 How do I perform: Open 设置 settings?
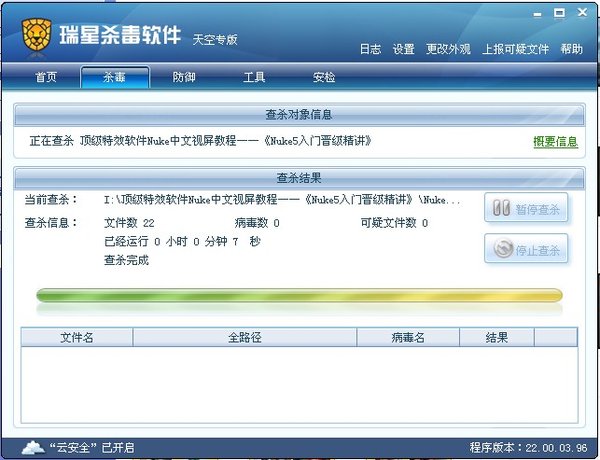404,49
